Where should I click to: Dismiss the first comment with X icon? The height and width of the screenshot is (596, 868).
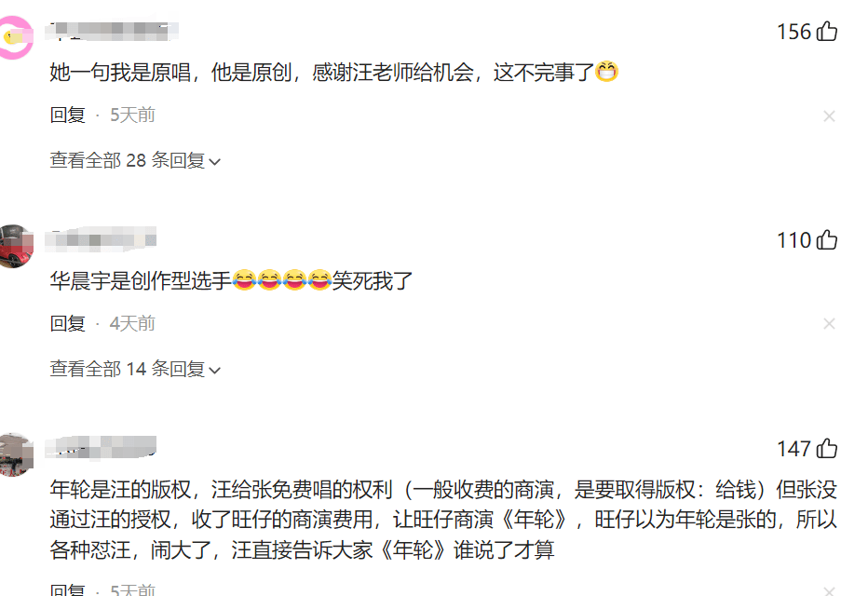coord(829,115)
